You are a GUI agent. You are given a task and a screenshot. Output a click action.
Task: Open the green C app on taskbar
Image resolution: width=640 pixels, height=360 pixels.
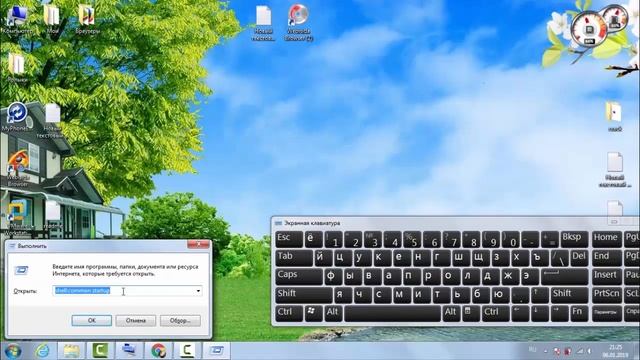[100, 351]
